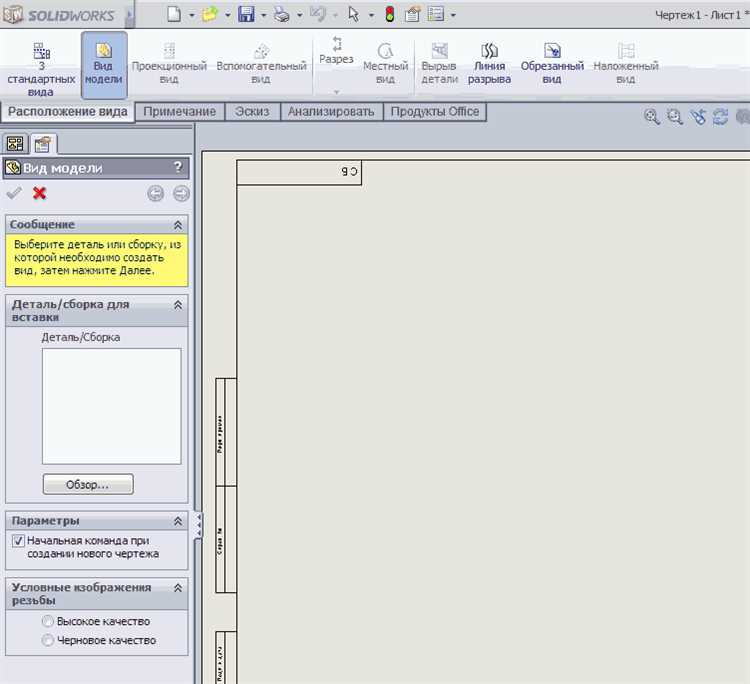Click Обрезанный вид crop view tool

[552, 64]
